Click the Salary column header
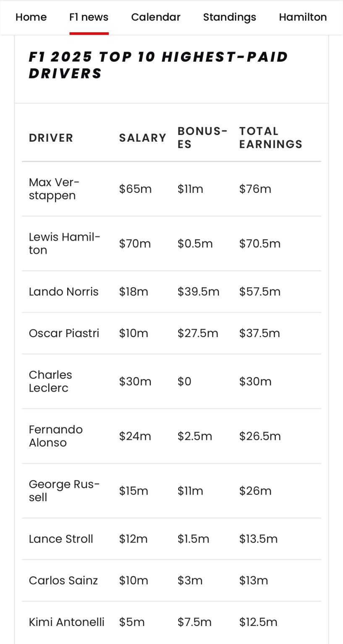Image resolution: width=343 pixels, height=644 pixels. click(x=142, y=138)
